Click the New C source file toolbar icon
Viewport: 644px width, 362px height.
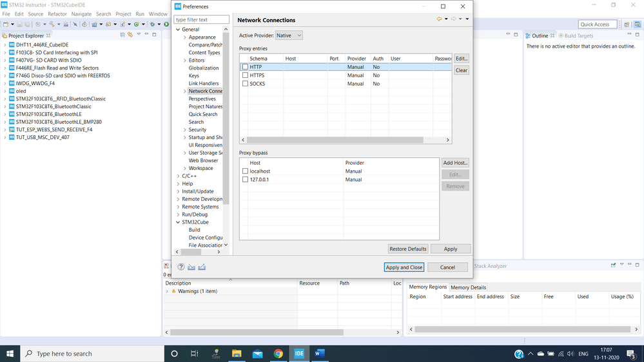tap(122, 24)
